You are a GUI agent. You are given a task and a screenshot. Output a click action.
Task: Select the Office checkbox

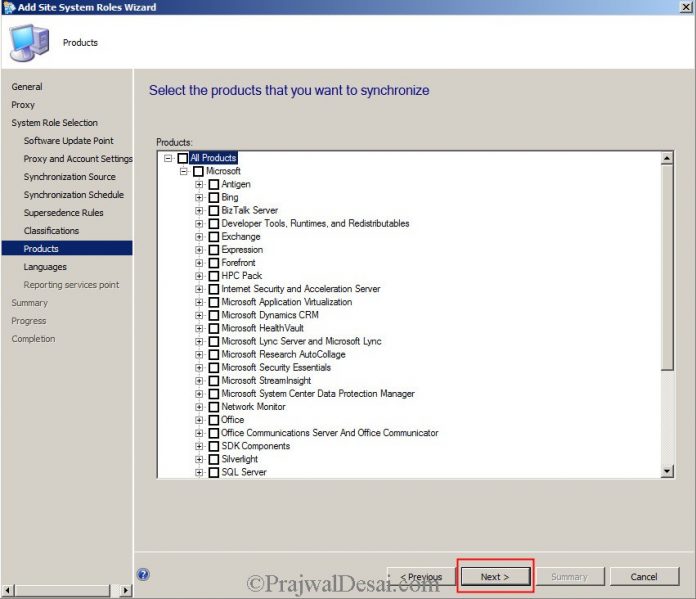tap(214, 420)
